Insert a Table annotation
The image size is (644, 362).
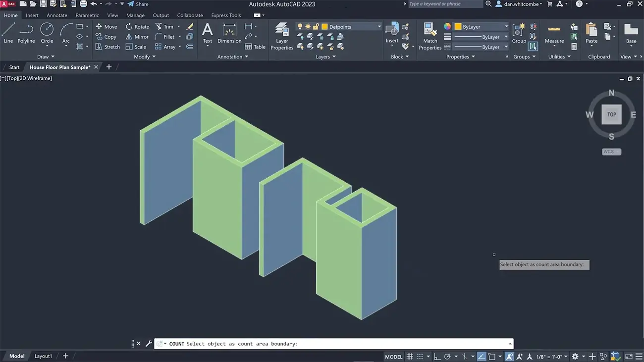tap(255, 47)
